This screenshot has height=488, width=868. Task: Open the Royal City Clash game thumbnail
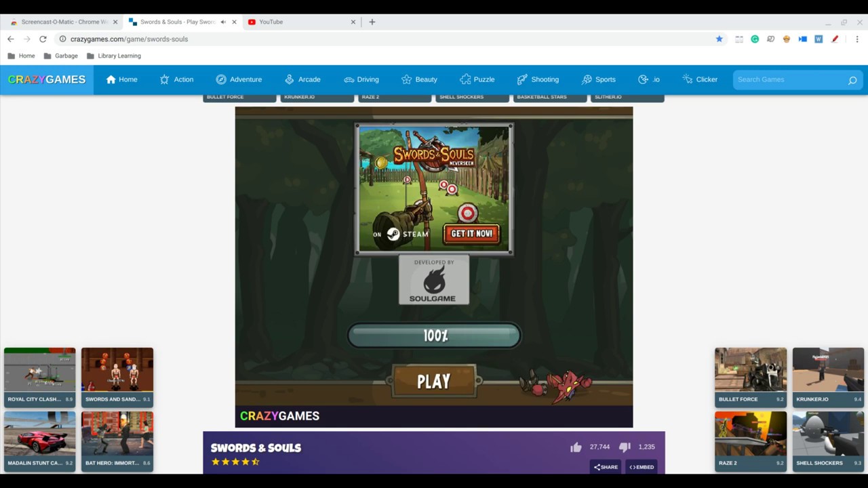tap(40, 377)
